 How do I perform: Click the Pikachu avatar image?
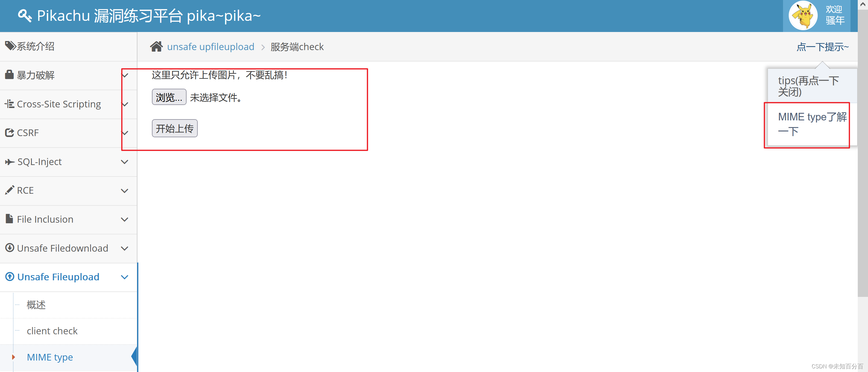[x=803, y=15]
